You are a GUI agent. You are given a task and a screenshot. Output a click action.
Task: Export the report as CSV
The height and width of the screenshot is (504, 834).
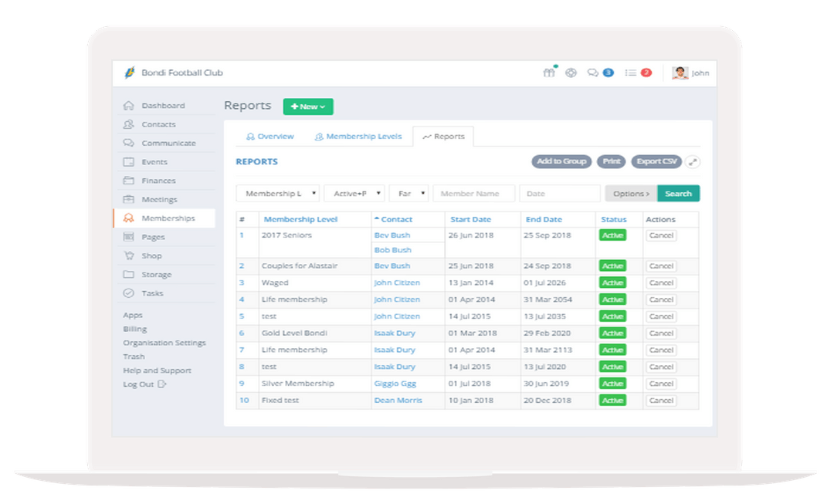point(656,161)
